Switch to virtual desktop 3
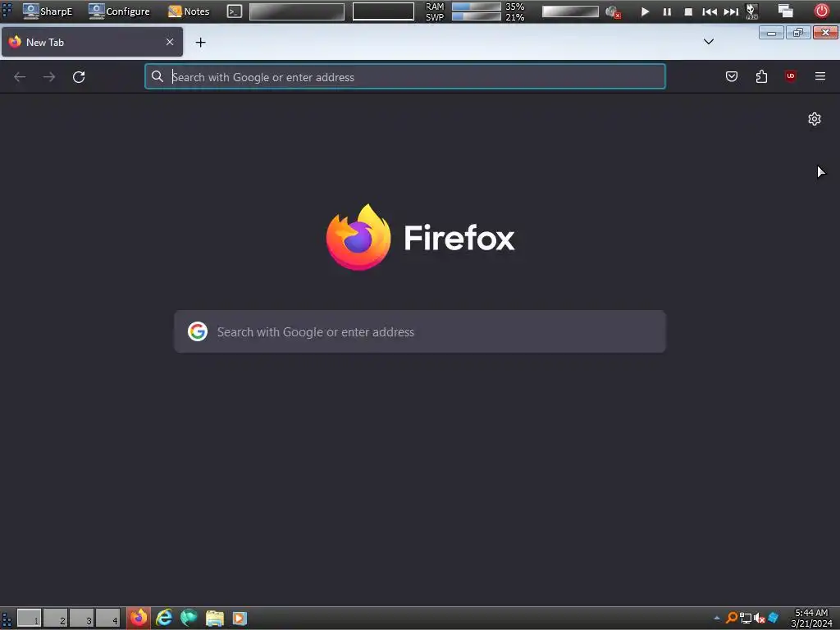The height and width of the screenshot is (630, 840). click(x=81, y=619)
